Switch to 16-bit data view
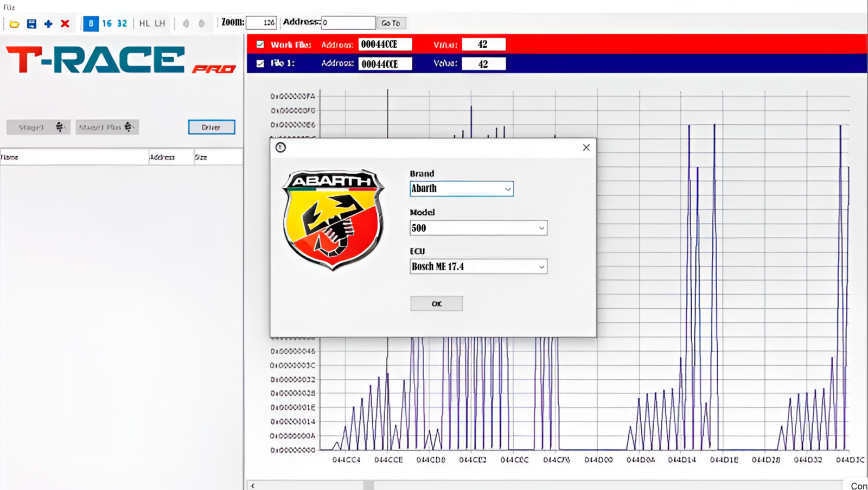Image resolution: width=868 pixels, height=490 pixels. [x=106, y=24]
